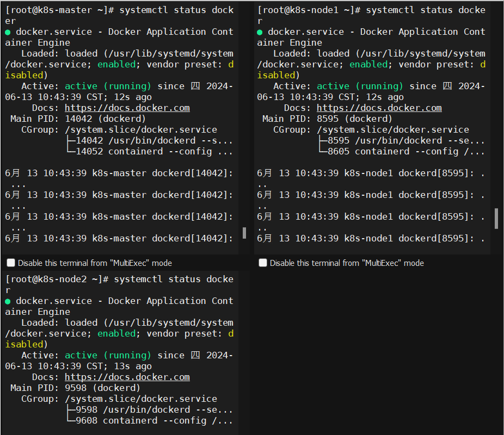This screenshot has height=435, width=504.
Task: Click Main PID 8595 in node1 terminal
Action: click(x=327, y=119)
